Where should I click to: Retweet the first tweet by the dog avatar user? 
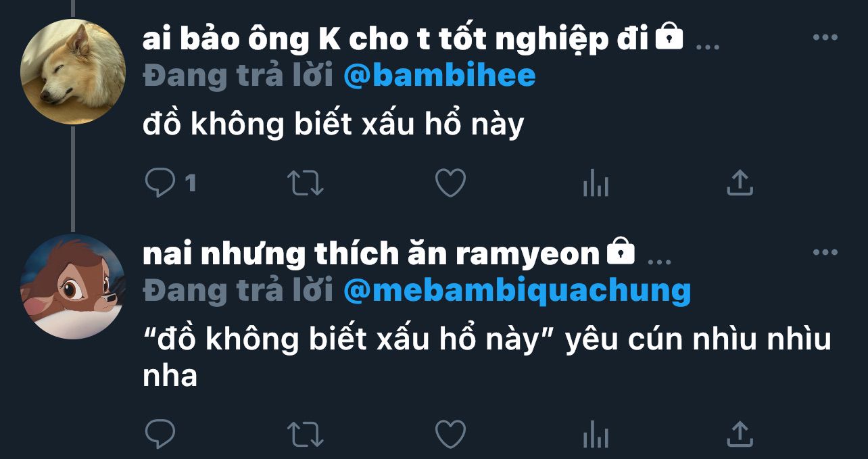pyautogui.click(x=306, y=183)
